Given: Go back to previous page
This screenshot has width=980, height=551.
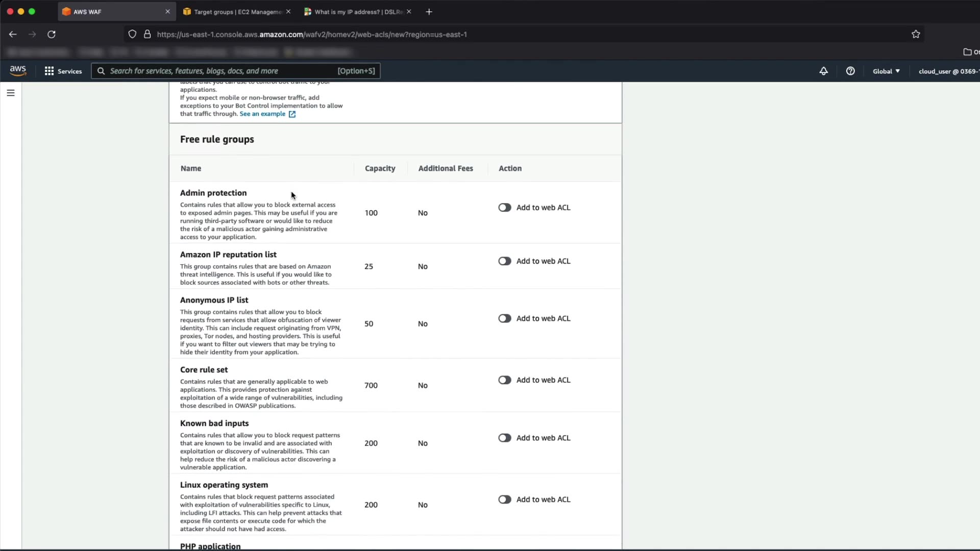Looking at the screenshot, I should [x=13, y=34].
